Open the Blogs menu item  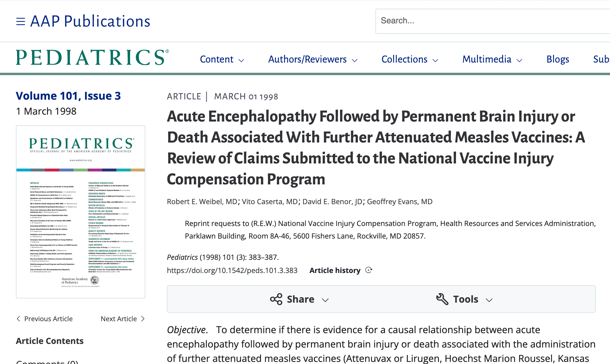558,59
